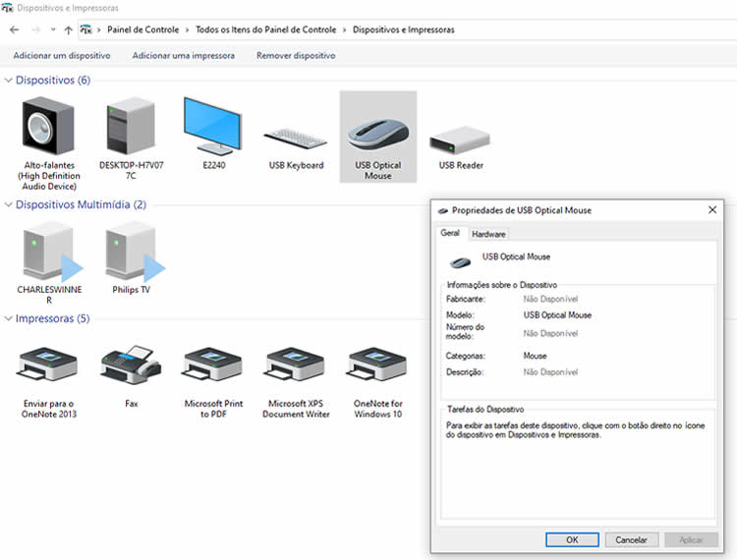
Task: Collapse the Dispositivos Multimídia (2) section
Action: click(x=8, y=204)
